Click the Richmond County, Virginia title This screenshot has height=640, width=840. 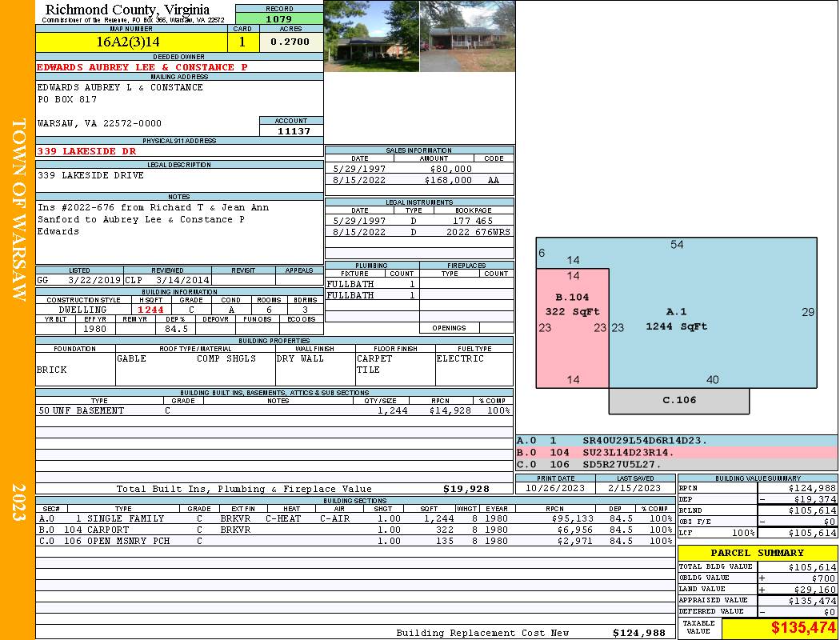127,10
